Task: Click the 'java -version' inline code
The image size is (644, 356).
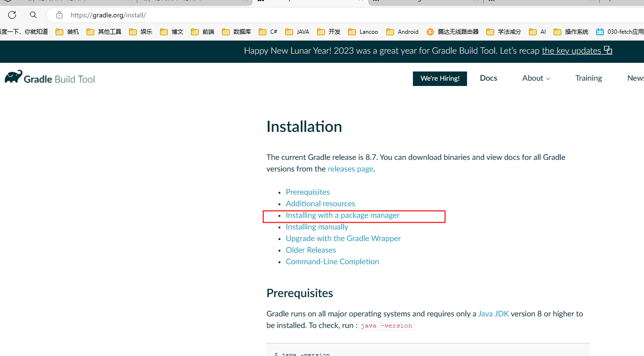Action: point(386,326)
